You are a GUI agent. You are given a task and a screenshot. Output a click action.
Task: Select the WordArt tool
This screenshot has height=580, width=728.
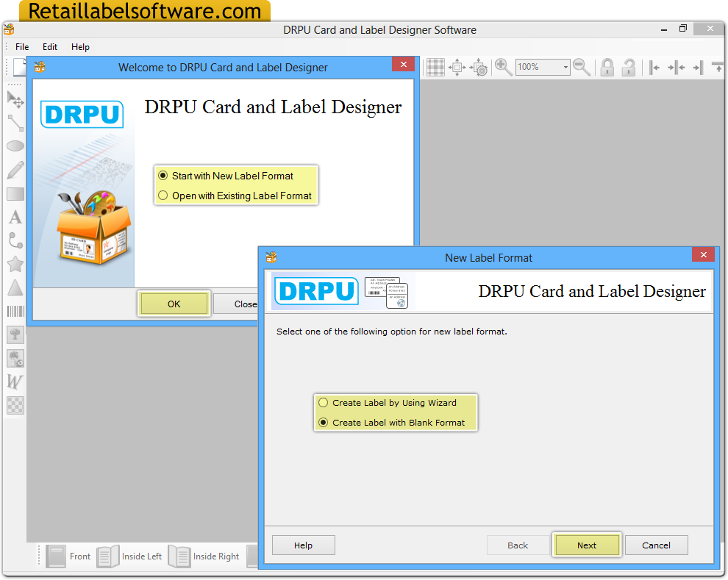point(15,382)
